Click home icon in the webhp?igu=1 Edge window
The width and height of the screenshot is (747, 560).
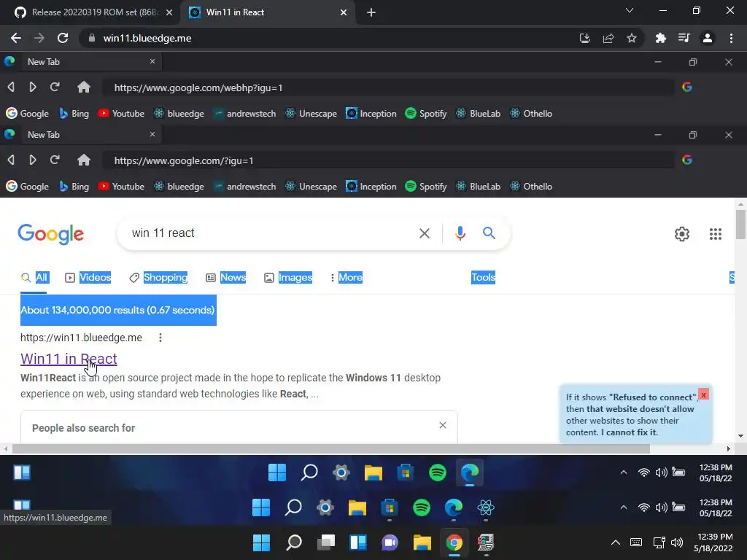point(84,87)
